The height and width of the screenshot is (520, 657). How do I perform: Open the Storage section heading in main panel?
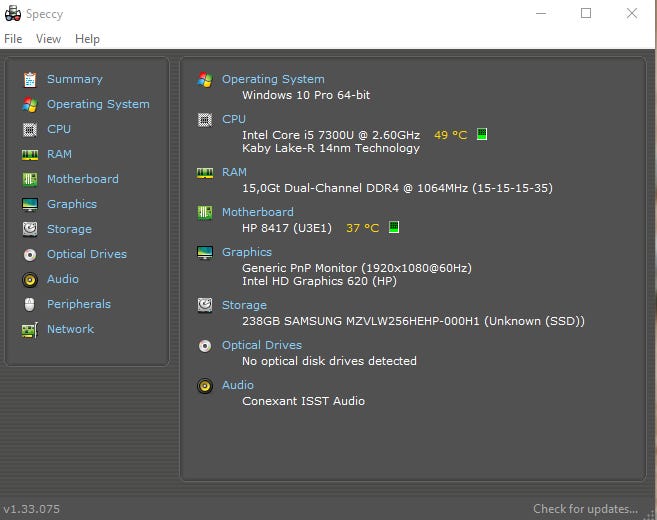pos(244,305)
